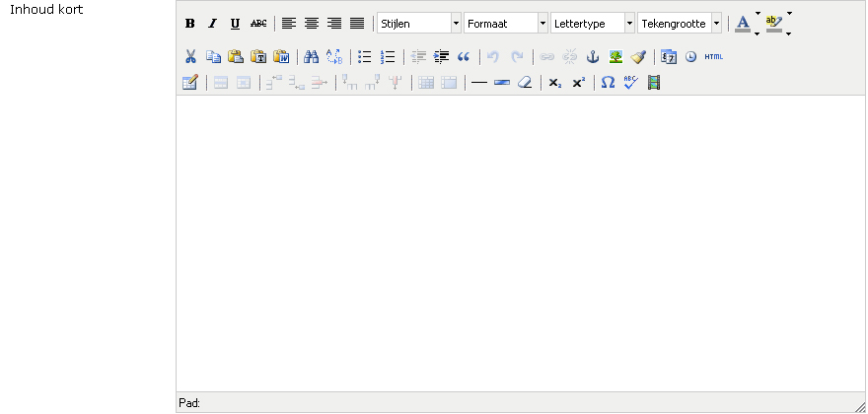868x414 pixels.
Task: Insert a new table icon
Action: 189,83
